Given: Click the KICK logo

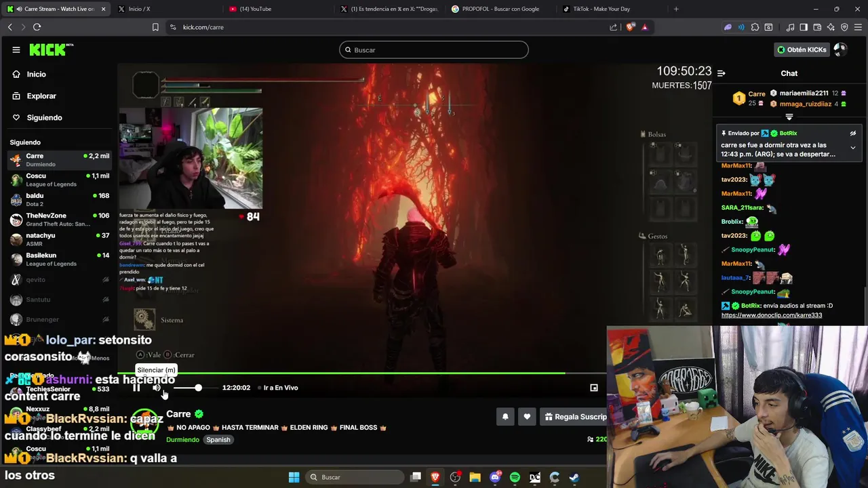Looking at the screenshot, I should click(51, 49).
